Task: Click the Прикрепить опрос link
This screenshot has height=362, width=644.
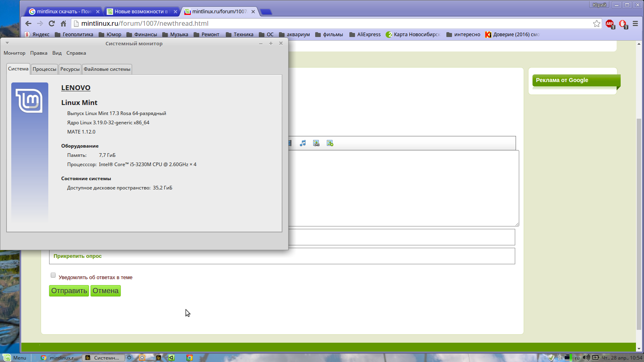Action: coord(78,256)
